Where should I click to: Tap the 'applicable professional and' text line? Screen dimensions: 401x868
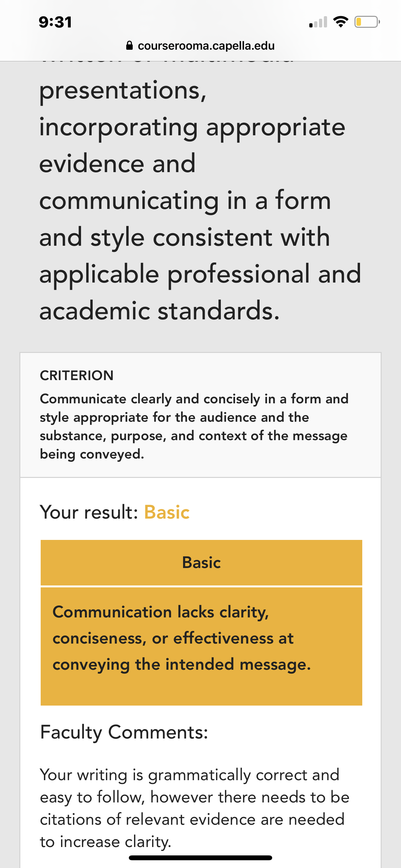200,274
